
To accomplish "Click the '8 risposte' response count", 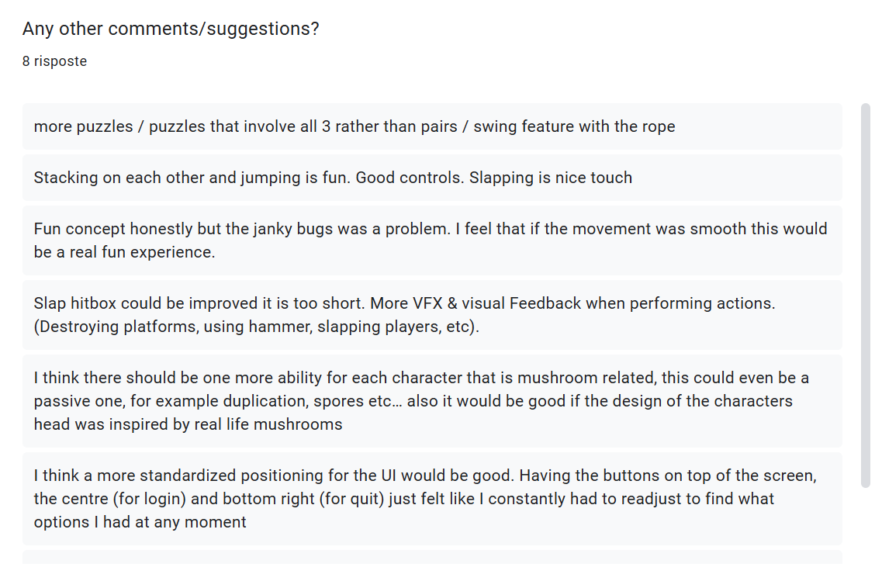I will (54, 61).
